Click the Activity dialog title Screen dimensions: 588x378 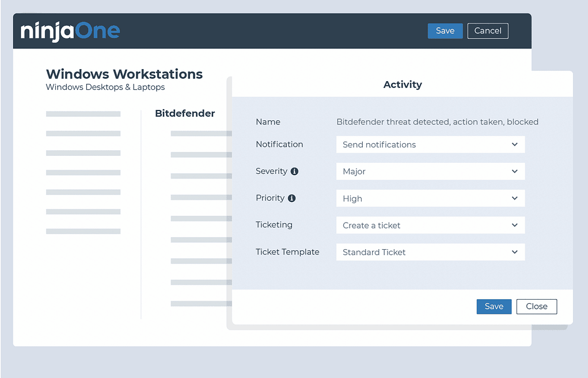coord(403,85)
